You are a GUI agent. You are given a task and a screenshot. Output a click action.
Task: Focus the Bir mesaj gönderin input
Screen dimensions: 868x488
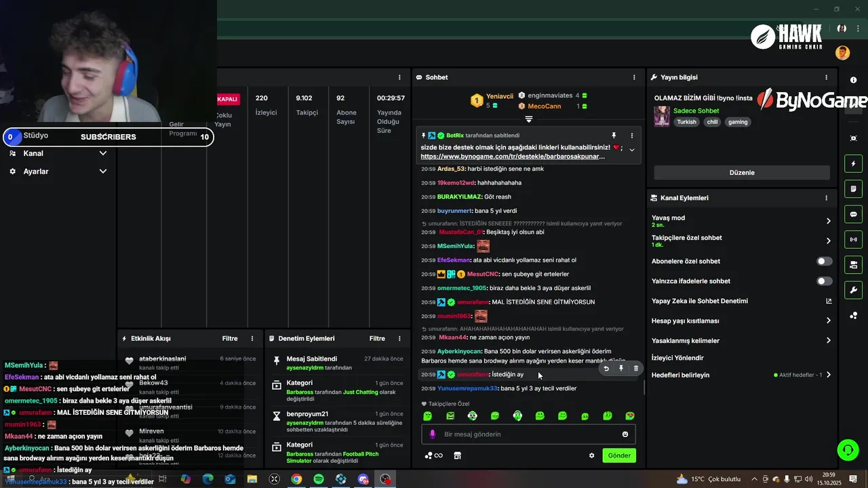[528, 434]
